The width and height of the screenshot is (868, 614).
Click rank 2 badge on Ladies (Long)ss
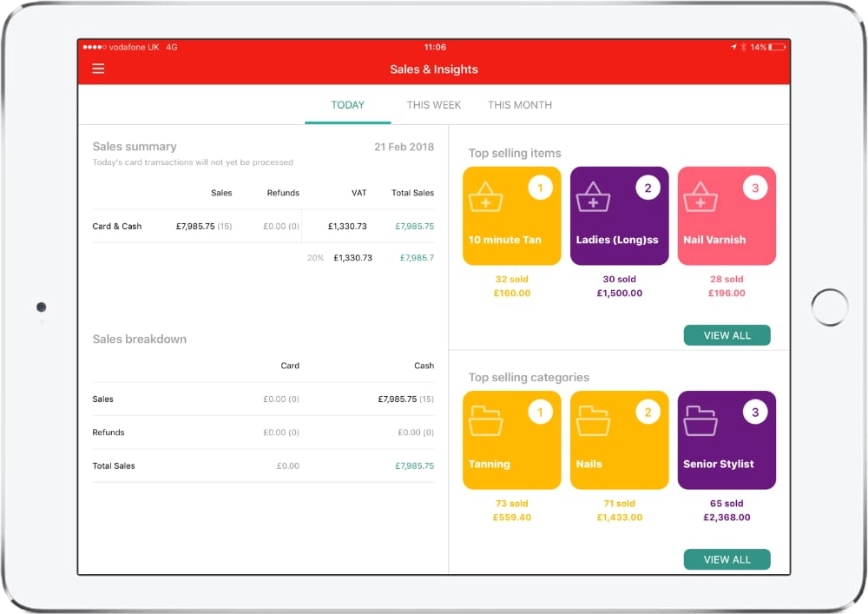[648, 188]
